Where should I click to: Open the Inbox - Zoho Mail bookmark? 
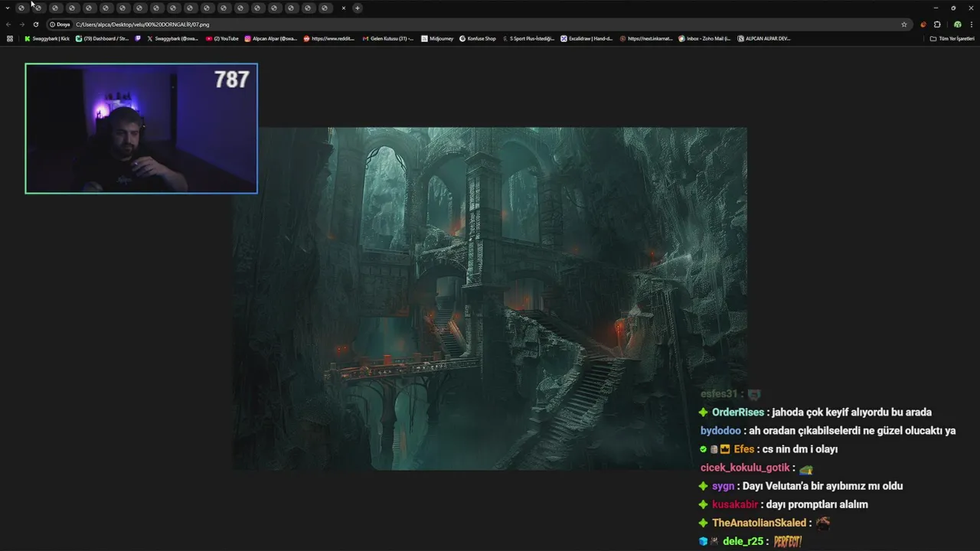click(x=704, y=38)
